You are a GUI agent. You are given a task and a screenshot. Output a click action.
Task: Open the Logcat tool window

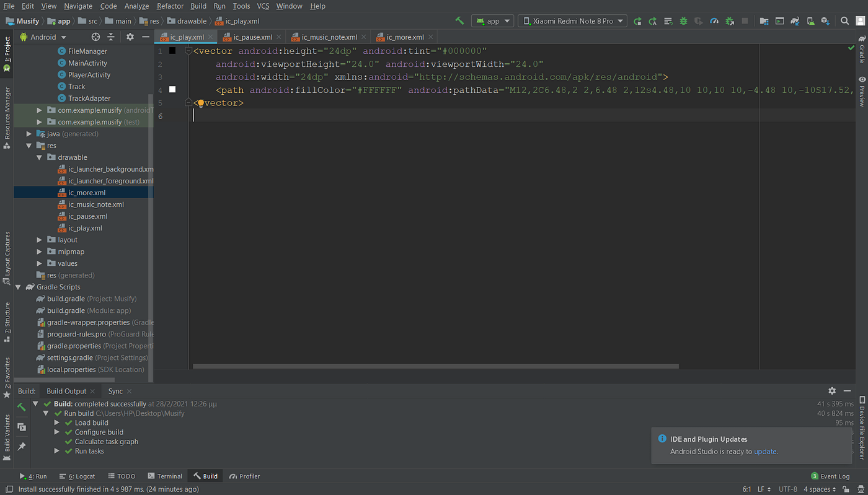77,476
